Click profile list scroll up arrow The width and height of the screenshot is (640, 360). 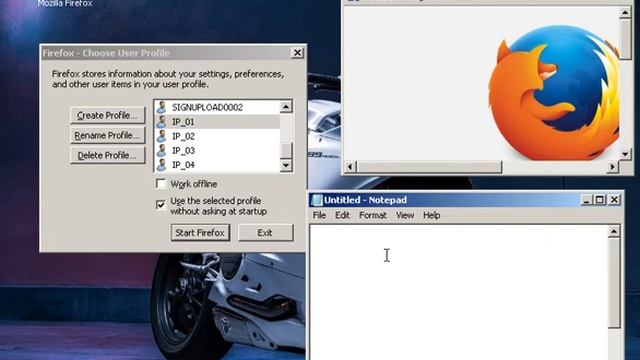click(x=286, y=107)
